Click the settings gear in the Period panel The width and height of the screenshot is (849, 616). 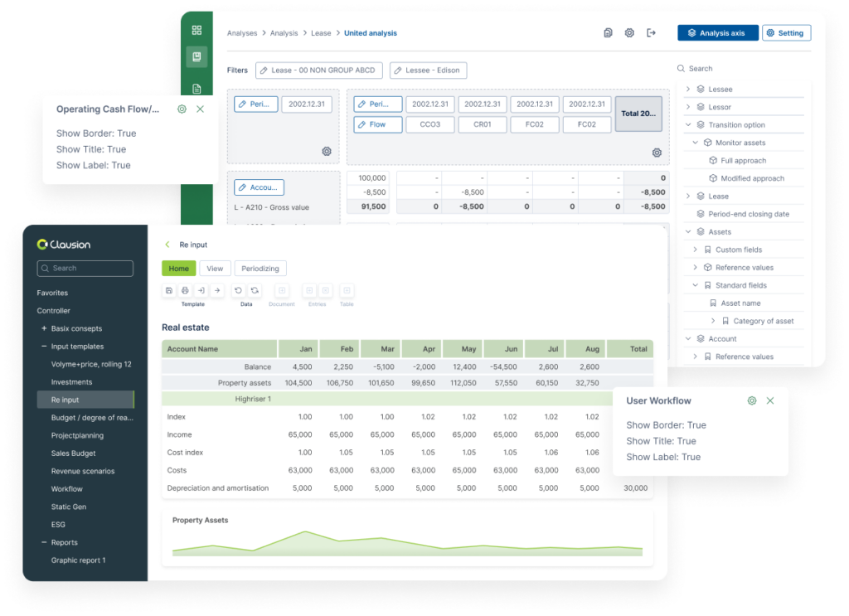(x=326, y=152)
